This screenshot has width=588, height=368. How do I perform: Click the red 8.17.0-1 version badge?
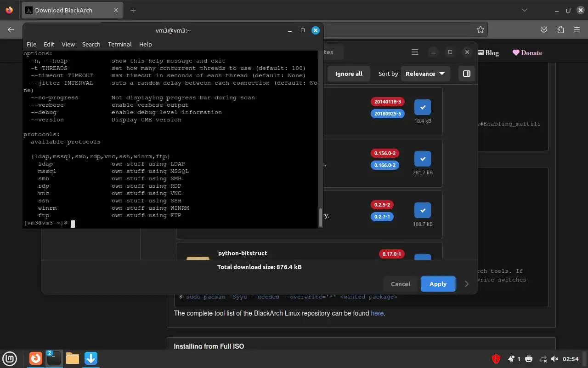[392, 254]
